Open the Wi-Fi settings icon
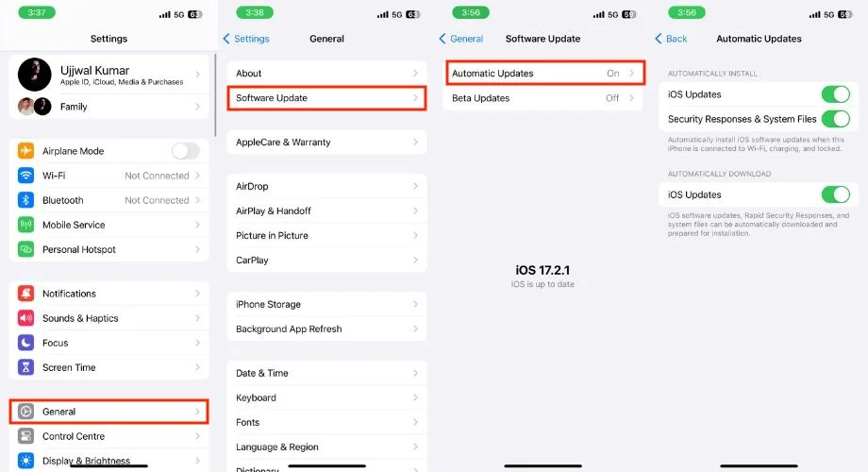Viewport: 868px width, 472px height. click(25, 176)
